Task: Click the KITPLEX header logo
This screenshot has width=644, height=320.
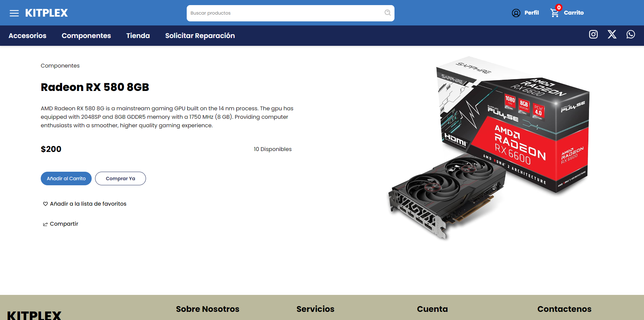Action: click(47, 13)
